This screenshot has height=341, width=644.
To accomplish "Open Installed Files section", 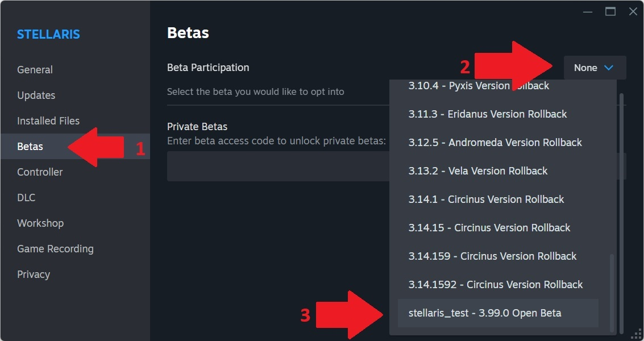I will 48,121.
